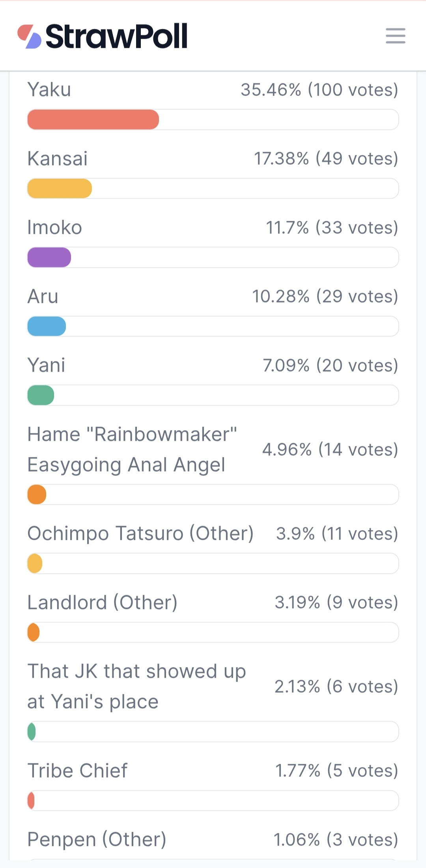
Task: Click the purple Imoko progress bar
Action: tap(49, 257)
